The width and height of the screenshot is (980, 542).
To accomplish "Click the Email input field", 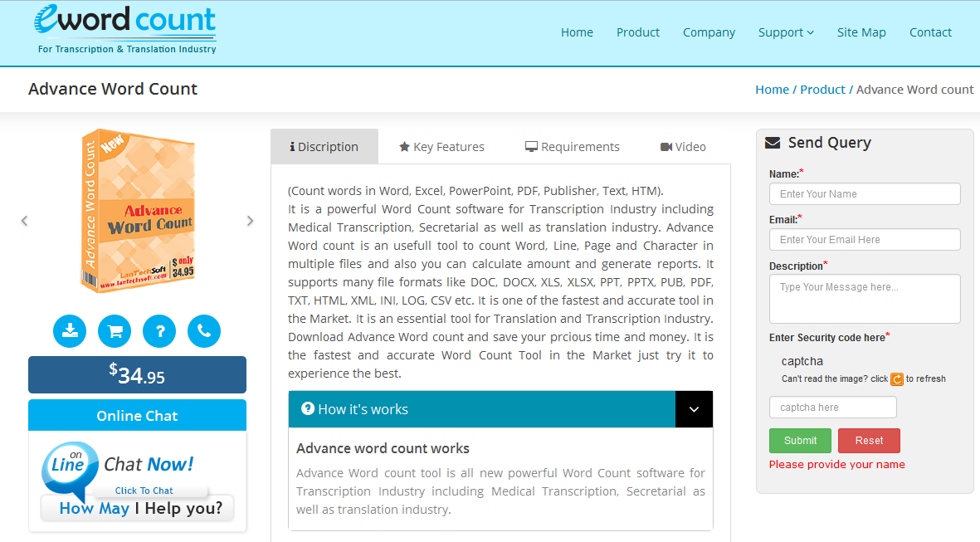I will point(865,239).
